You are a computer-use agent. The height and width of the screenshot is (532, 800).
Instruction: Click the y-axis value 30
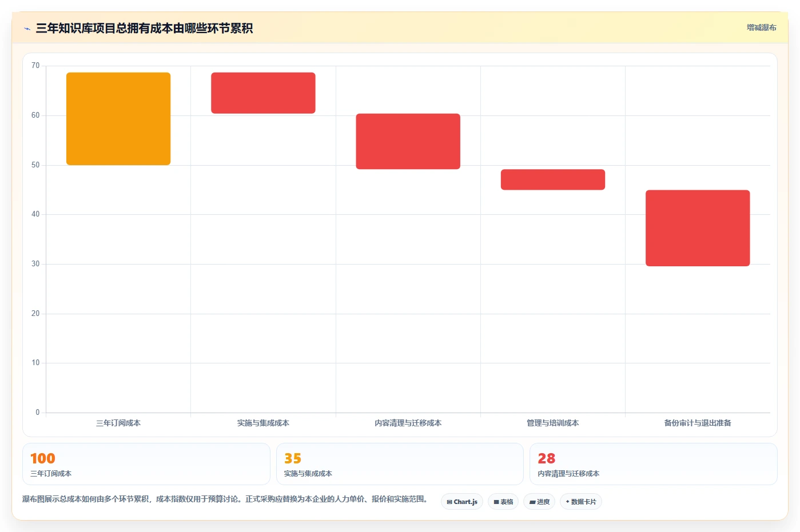tap(35, 264)
